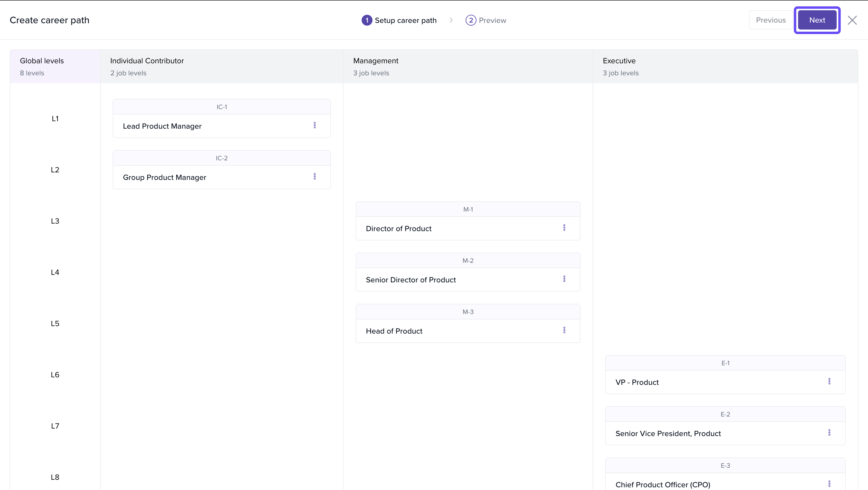The height and width of the screenshot is (490, 868).
Task: Open options menu for VP - Product
Action: point(829,382)
